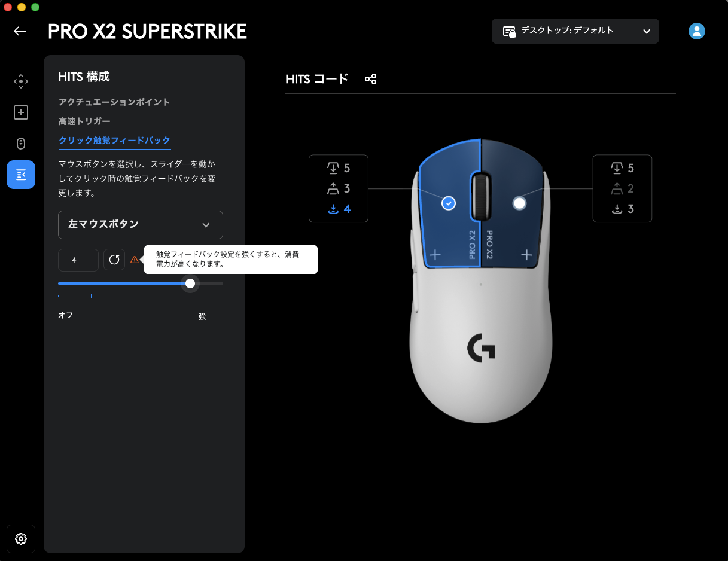This screenshot has height=561, width=728.
Task: Select the mouse settings icon in sidebar
Action: point(21,144)
